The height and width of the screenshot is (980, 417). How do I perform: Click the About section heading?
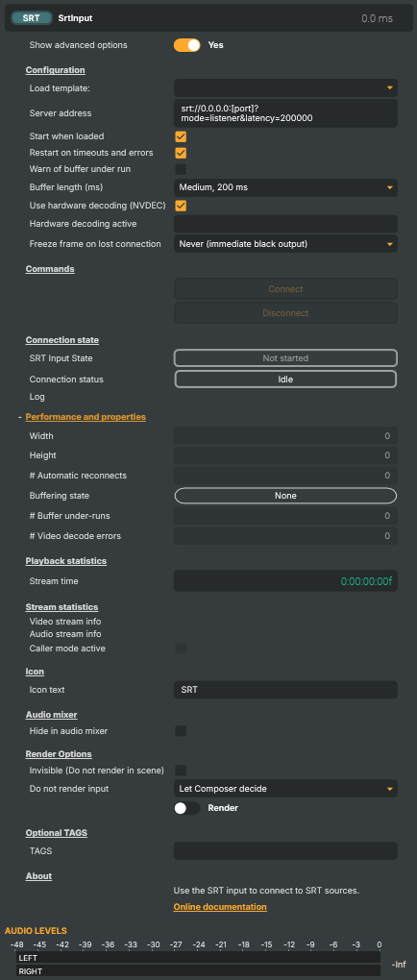[38, 876]
